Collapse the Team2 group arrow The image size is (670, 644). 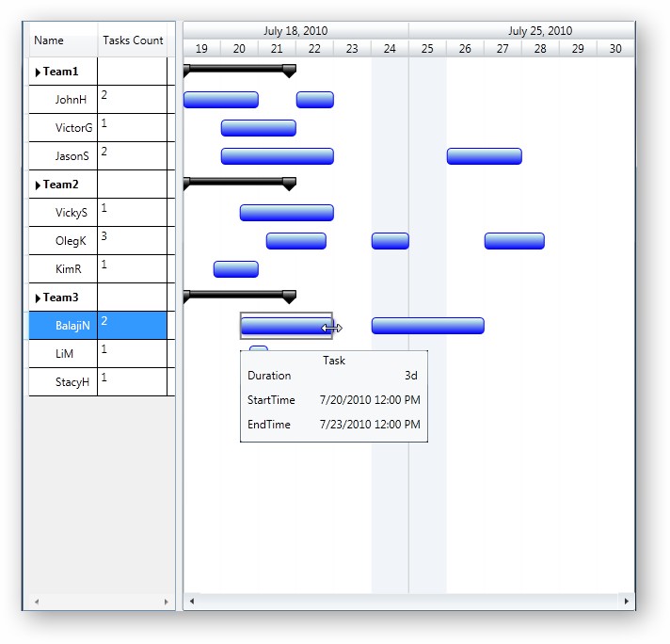39,185
